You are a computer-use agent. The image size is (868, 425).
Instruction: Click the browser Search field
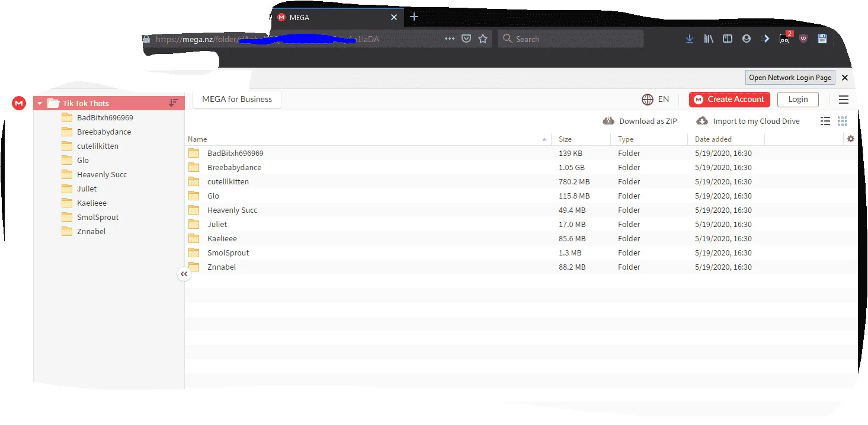[571, 39]
